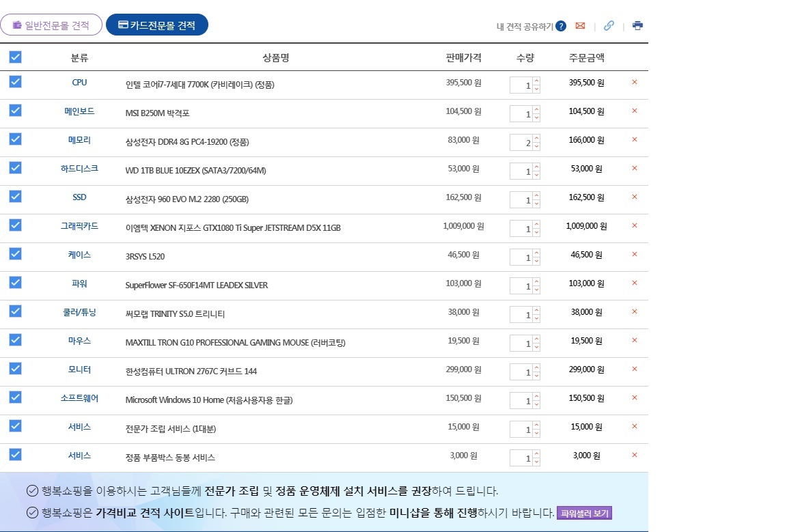Open the 소프트웨어 category link
Screen dimensions: 787x532
(x=79, y=398)
